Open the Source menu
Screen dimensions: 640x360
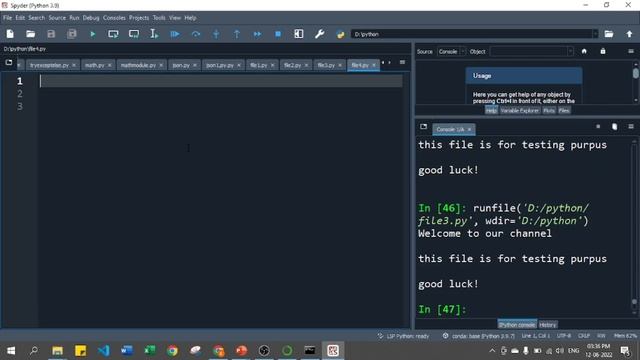point(57,18)
